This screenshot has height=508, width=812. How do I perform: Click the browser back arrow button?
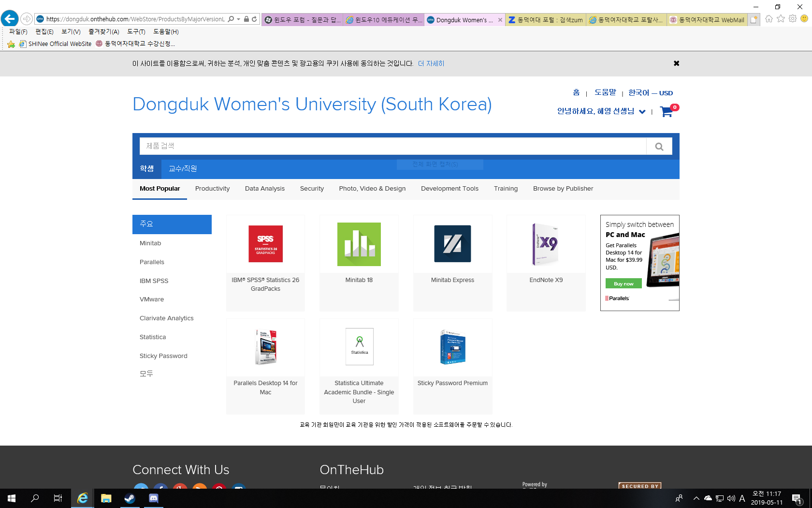tap(10, 19)
